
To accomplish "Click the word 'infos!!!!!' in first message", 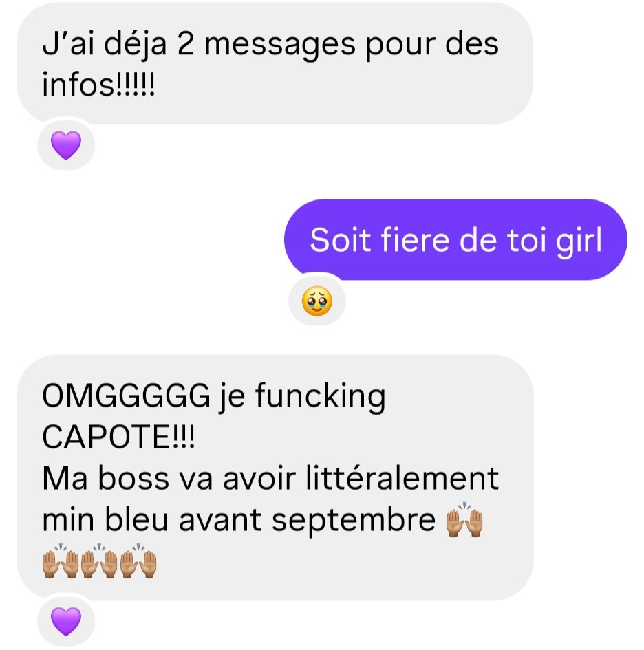I will (98, 84).
